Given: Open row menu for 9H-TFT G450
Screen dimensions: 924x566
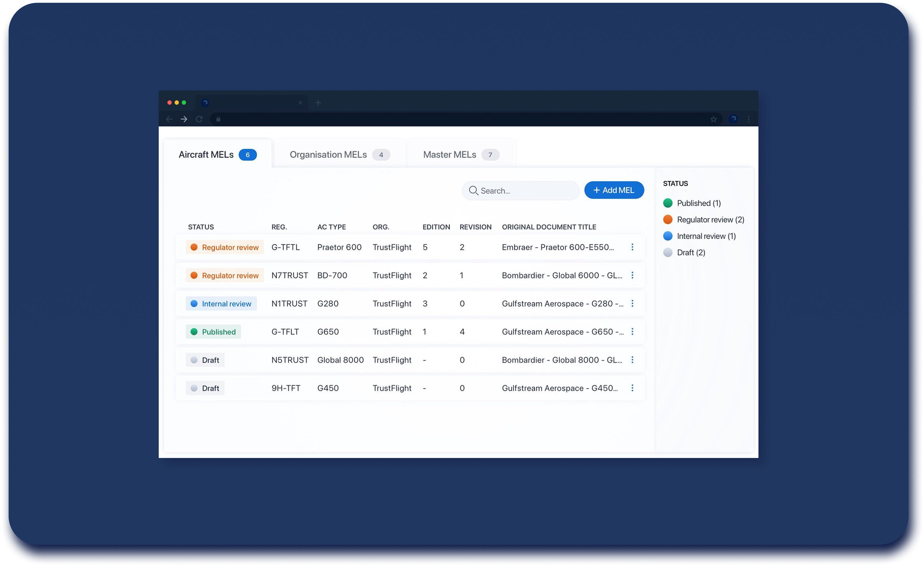Looking at the screenshot, I should 632,388.
